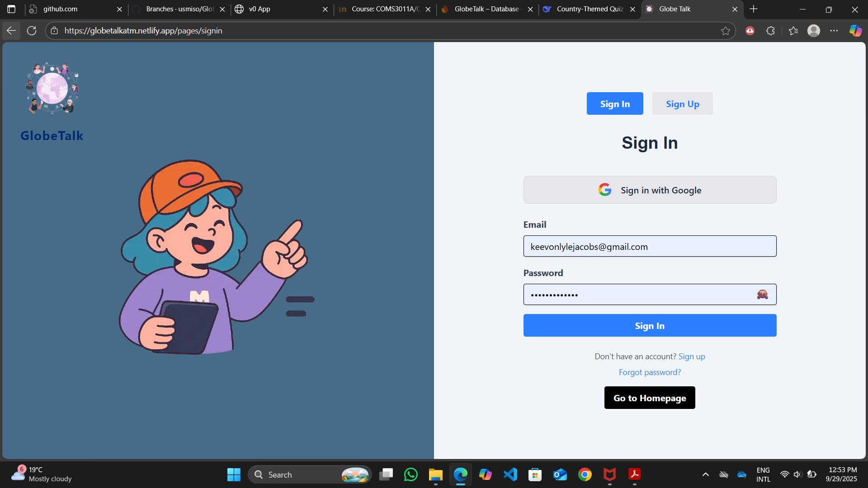The height and width of the screenshot is (488, 868).
Task: Open Copilot from the browser toolbar
Action: 855,30
